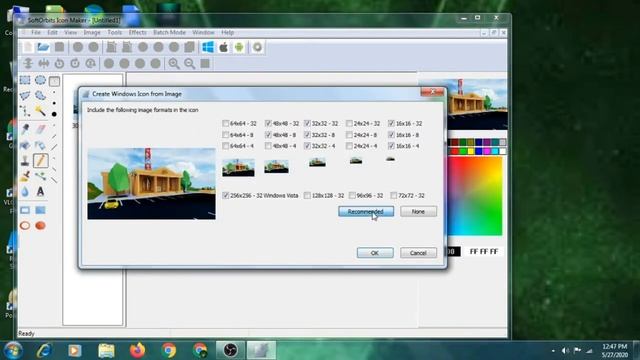Enable the 48x48 - 4 checkbox

click(x=268, y=146)
